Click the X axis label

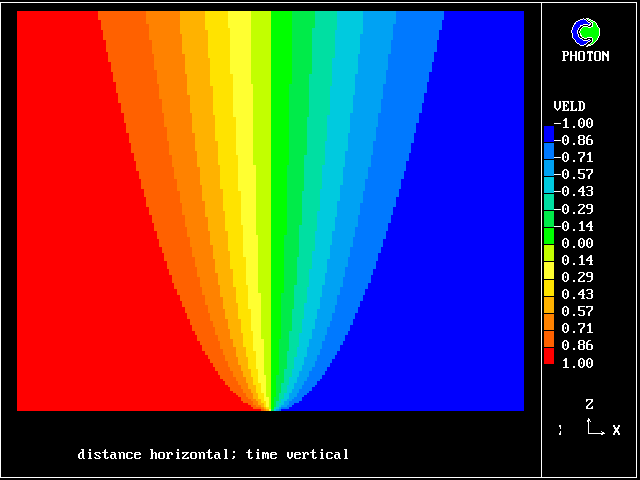point(616,430)
